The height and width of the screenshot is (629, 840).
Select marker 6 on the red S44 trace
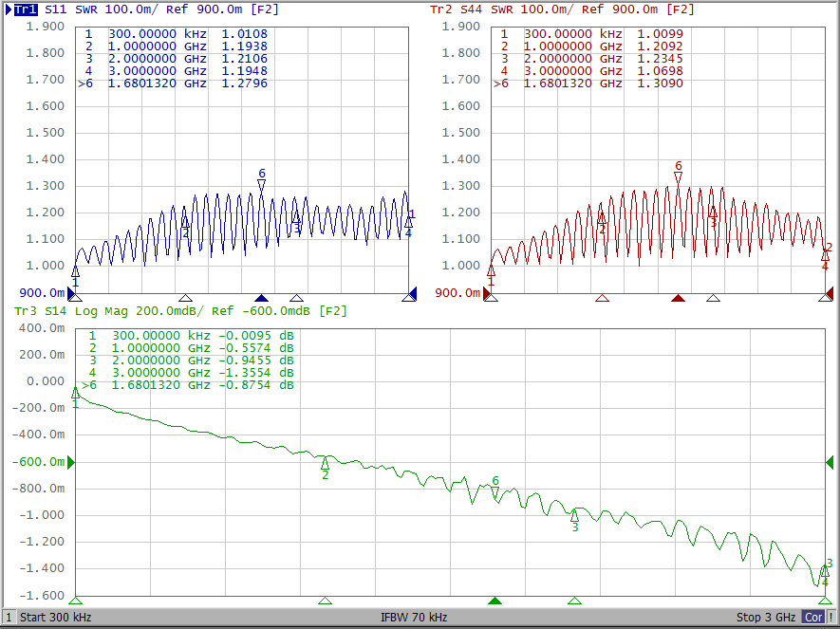[x=678, y=176]
